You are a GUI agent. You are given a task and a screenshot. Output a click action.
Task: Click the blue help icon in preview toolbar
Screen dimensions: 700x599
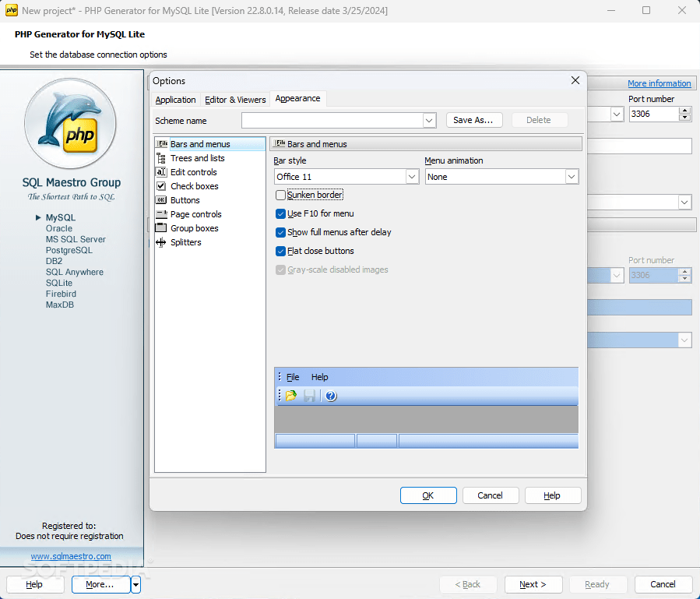pos(331,396)
